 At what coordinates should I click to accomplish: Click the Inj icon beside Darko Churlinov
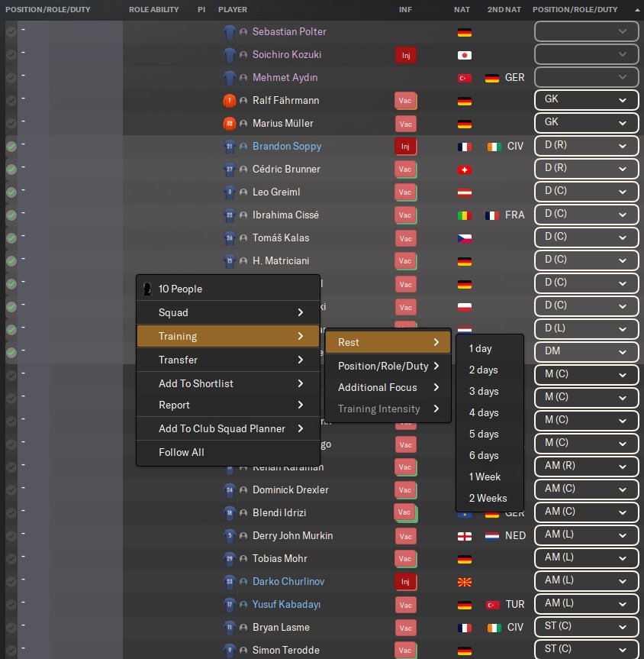coord(405,582)
